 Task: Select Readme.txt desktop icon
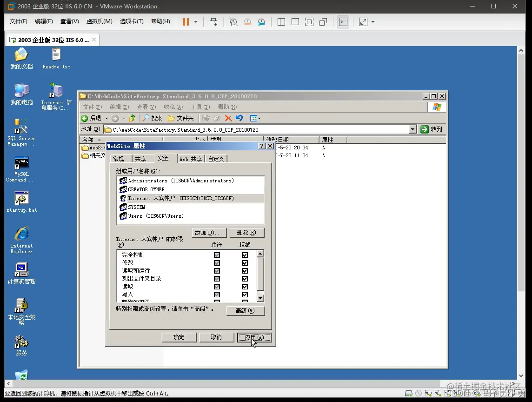click(56, 59)
